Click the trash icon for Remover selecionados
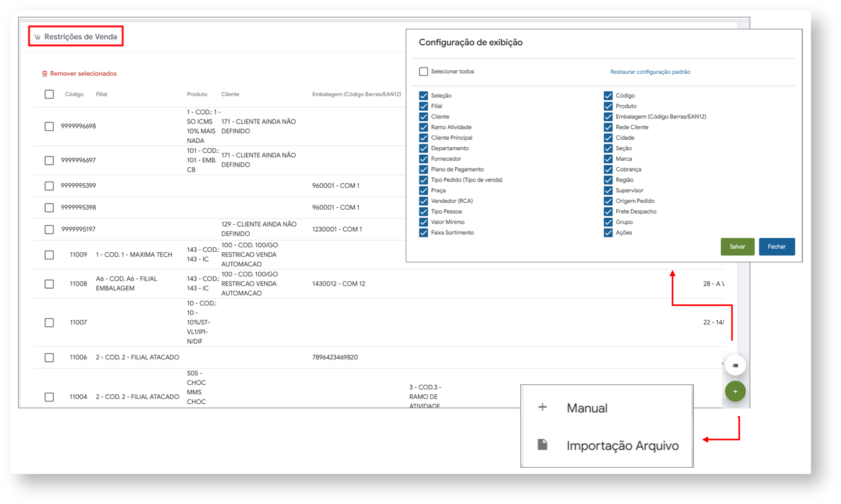 (x=44, y=74)
